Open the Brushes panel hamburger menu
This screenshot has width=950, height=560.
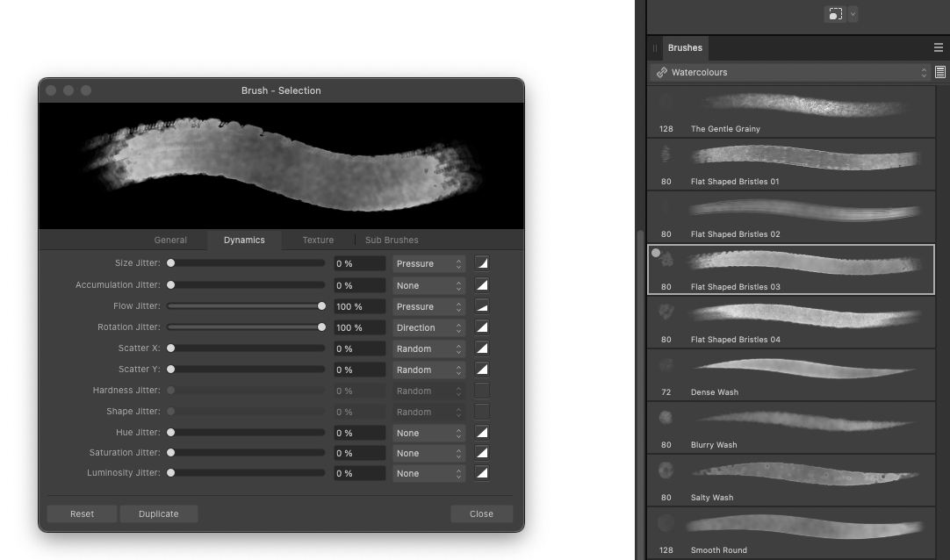pos(939,48)
